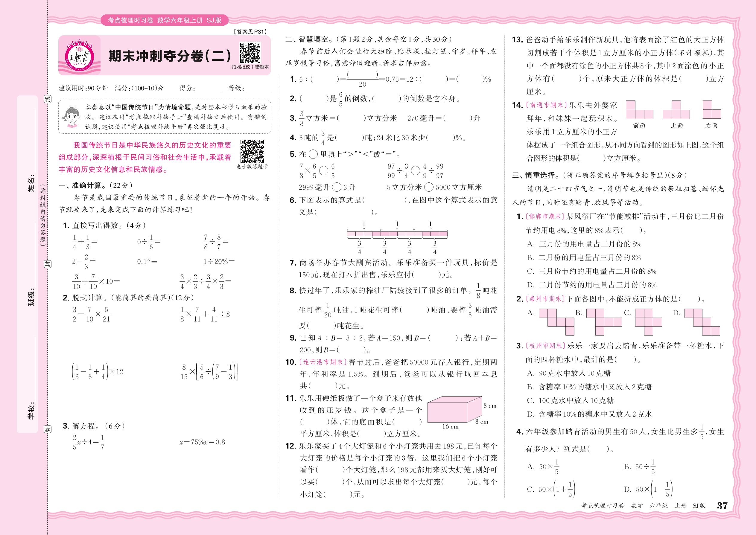Click the 电子版答题卡 QR code
The height and width of the screenshot is (535, 756).
click(252, 151)
